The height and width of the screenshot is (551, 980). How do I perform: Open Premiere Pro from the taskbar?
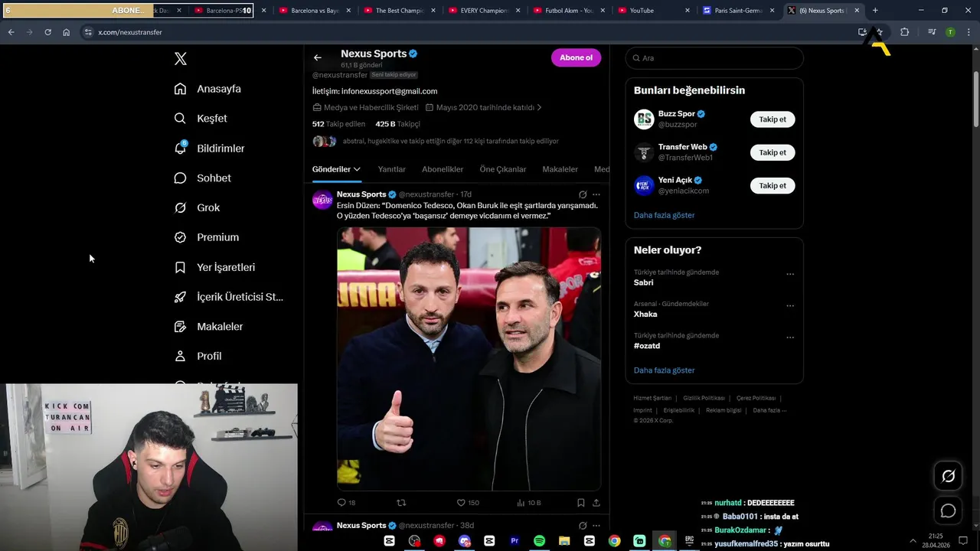coord(514,541)
